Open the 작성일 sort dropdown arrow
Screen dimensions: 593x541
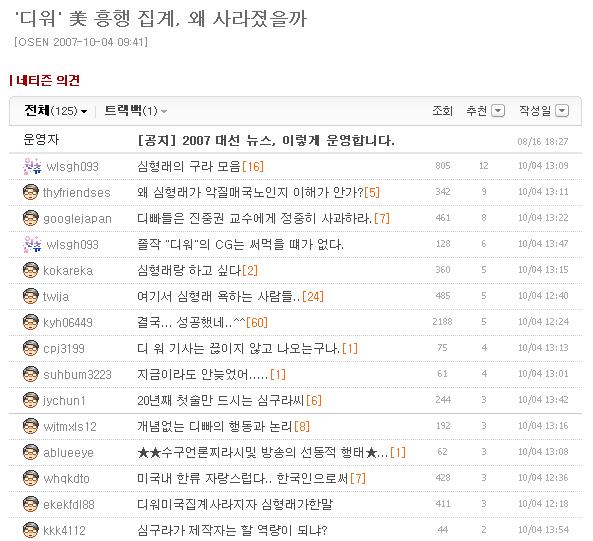(x=562, y=111)
